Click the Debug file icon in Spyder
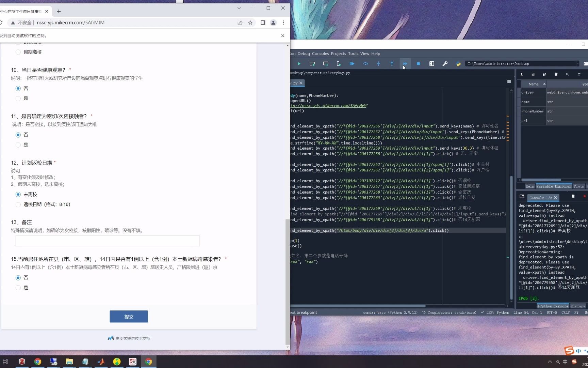The width and height of the screenshot is (588, 368). [352, 64]
